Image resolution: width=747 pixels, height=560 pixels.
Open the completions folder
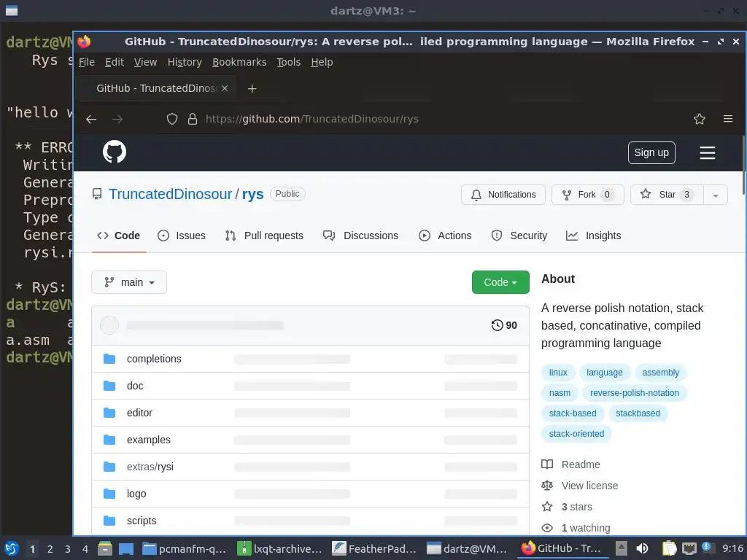(154, 359)
